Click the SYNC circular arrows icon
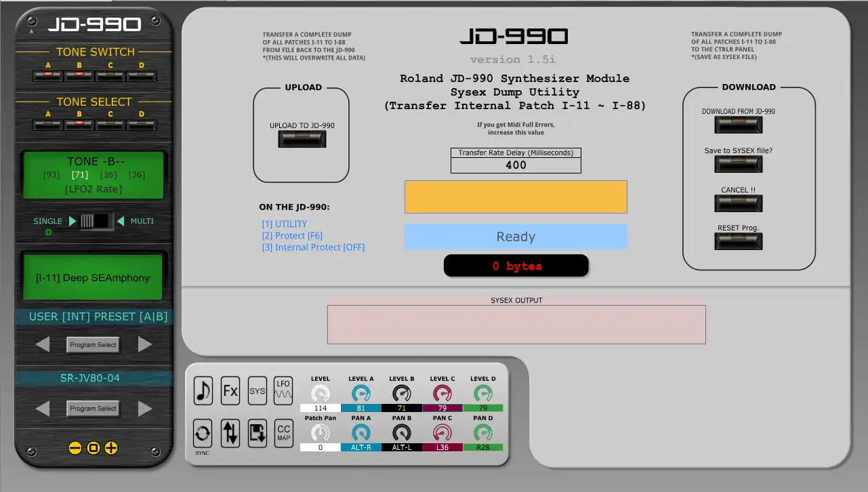This screenshot has width=868, height=492. click(x=203, y=432)
